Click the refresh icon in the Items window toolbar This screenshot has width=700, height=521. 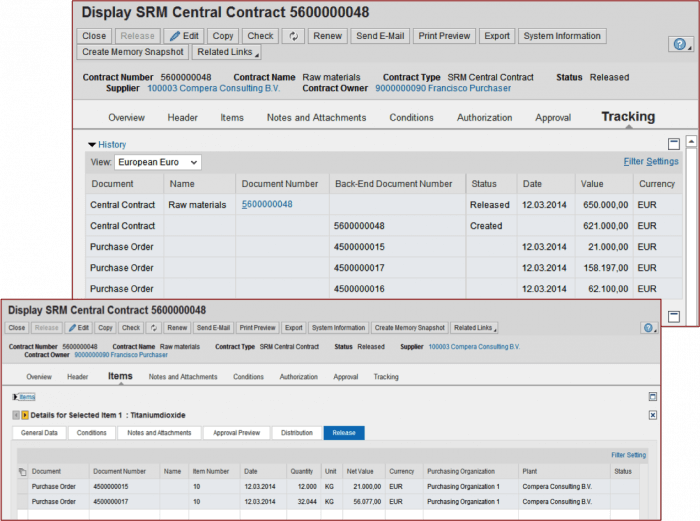tap(154, 328)
